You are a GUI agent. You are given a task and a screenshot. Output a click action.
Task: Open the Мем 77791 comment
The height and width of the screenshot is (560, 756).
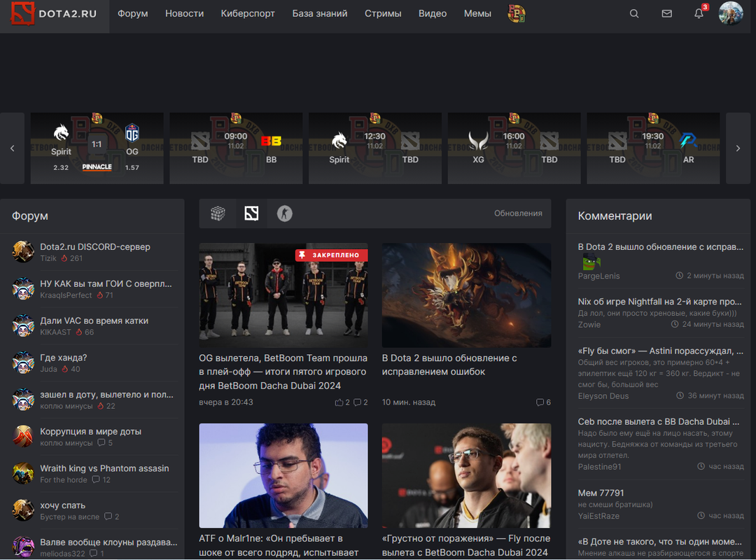tap(601, 493)
